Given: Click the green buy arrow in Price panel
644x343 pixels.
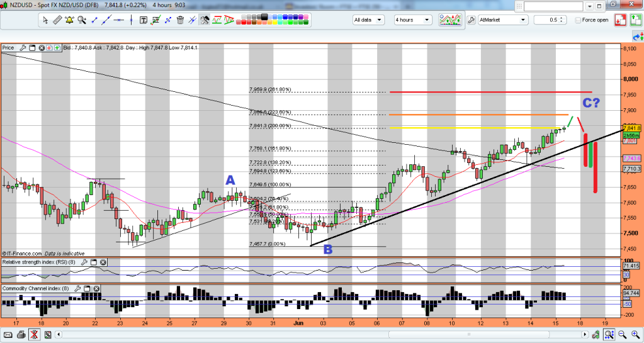Looking at the screenshot, I should point(57,48).
